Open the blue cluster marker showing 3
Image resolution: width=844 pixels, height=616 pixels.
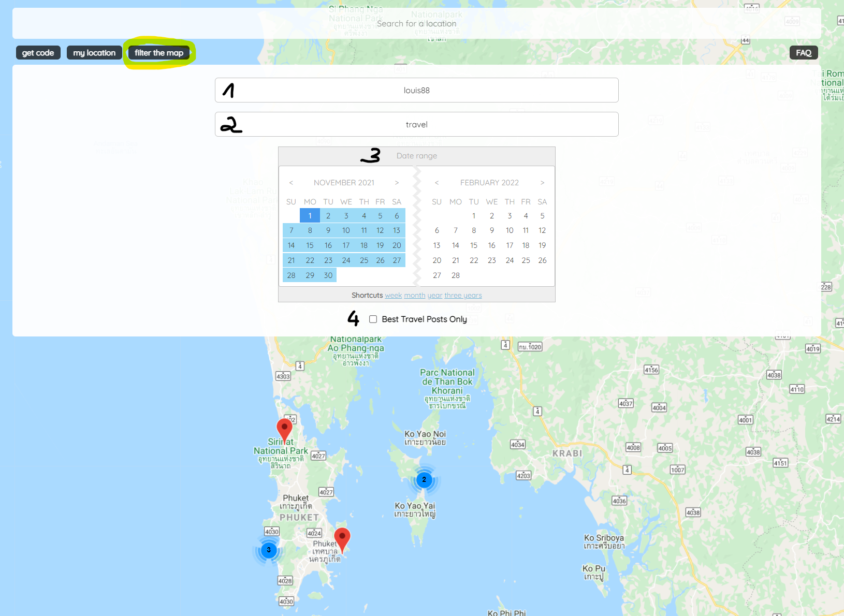(269, 550)
